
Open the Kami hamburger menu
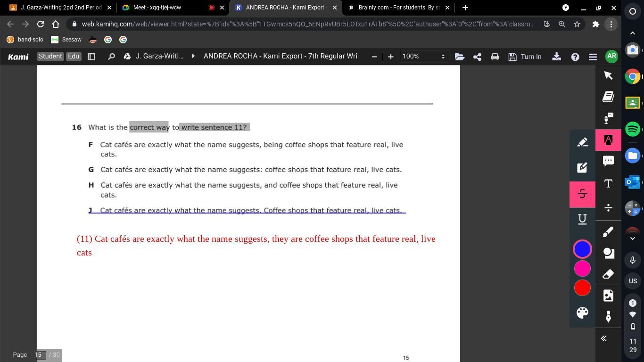tap(593, 57)
